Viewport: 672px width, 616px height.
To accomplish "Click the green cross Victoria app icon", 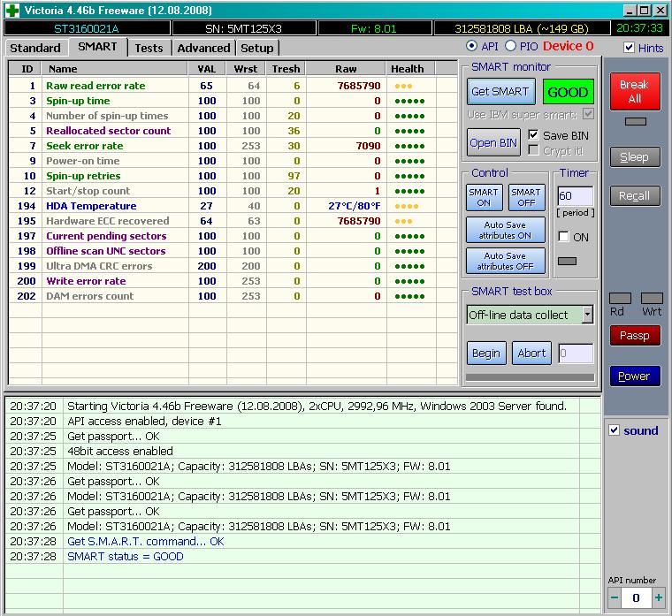I will [12, 10].
